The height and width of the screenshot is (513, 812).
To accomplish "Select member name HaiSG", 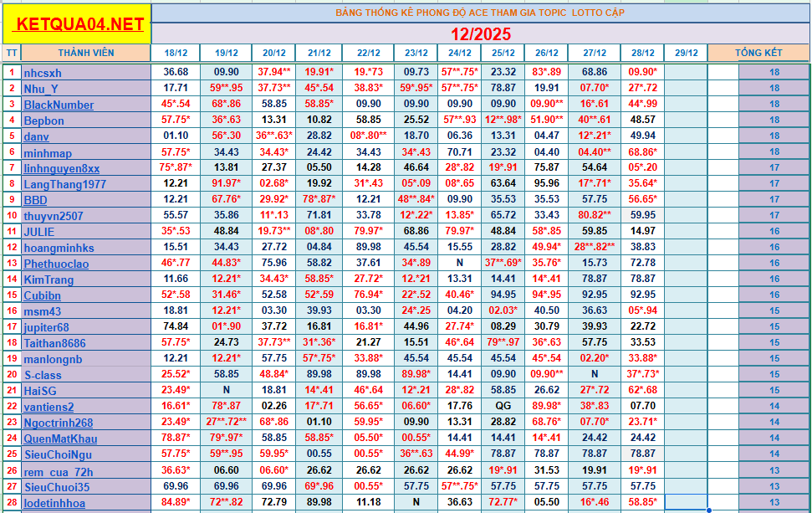I will coord(40,391).
